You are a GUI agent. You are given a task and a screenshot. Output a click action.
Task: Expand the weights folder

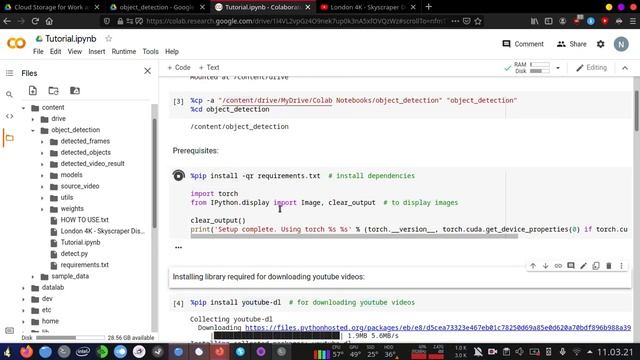point(42,209)
